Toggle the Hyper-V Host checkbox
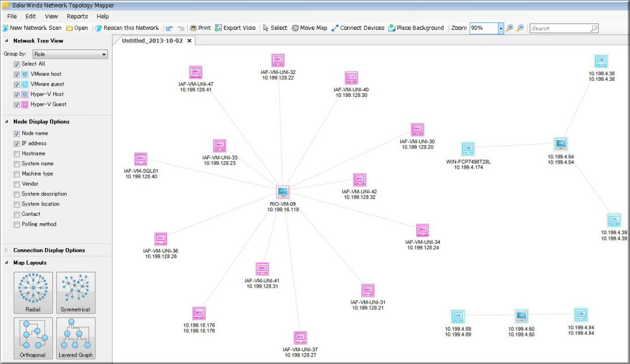The height and width of the screenshot is (364, 630). click(x=17, y=94)
